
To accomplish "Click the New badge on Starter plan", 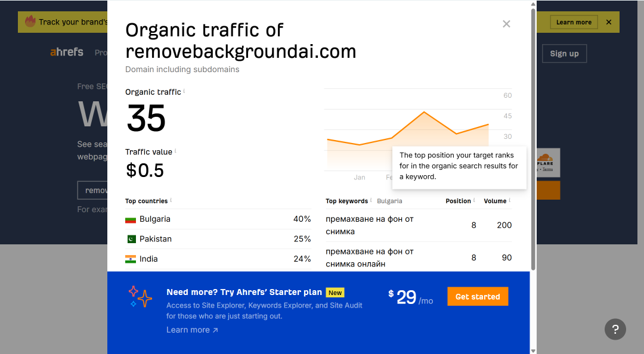I will [x=335, y=293].
